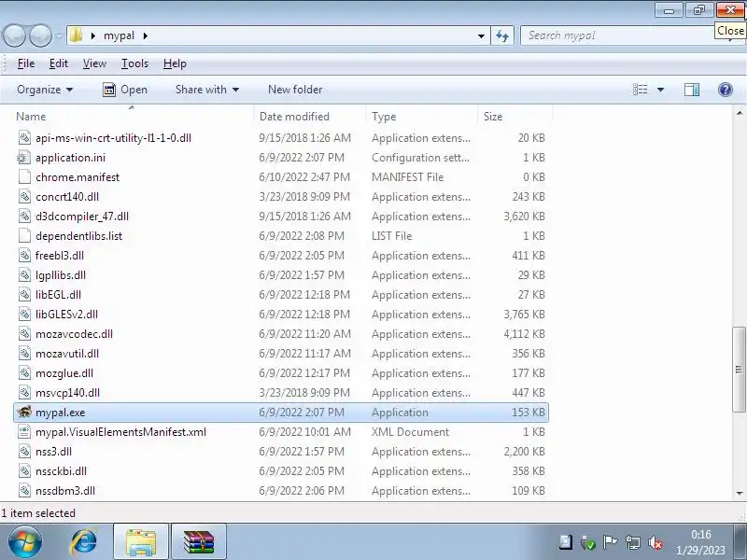Open the view options dropdown arrow
The width and height of the screenshot is (747, 560).
click(x=660, y=90)
